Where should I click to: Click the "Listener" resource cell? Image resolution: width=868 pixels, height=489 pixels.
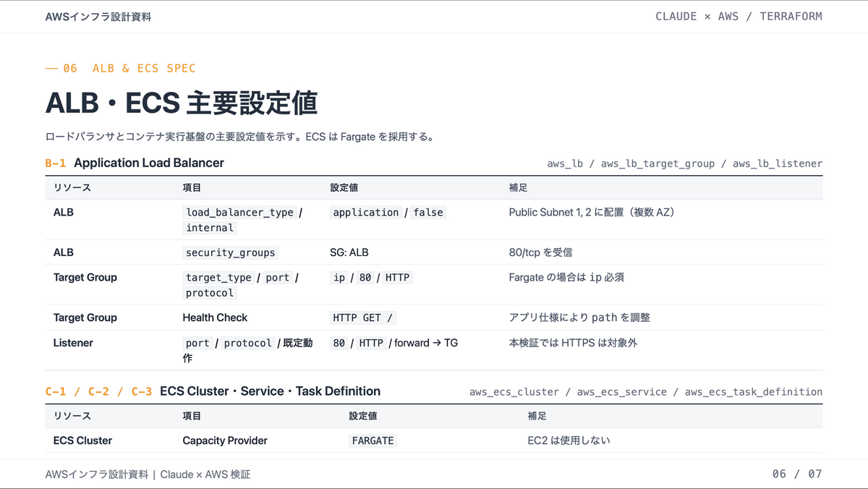click(73, 343)
